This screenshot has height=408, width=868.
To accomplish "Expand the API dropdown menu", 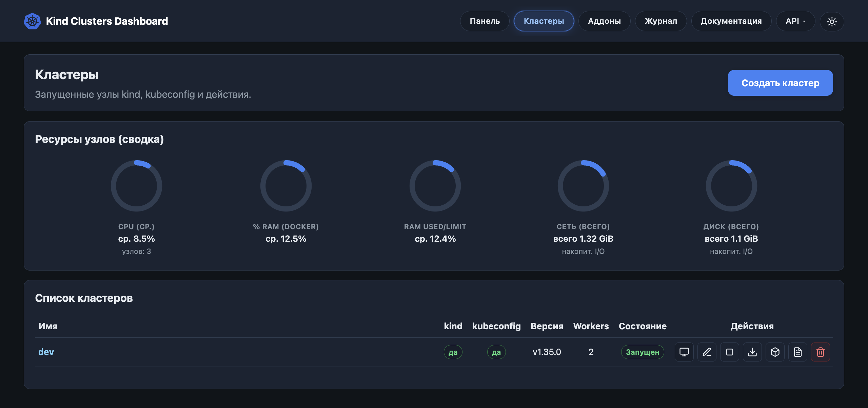I will tap(795, 21).
